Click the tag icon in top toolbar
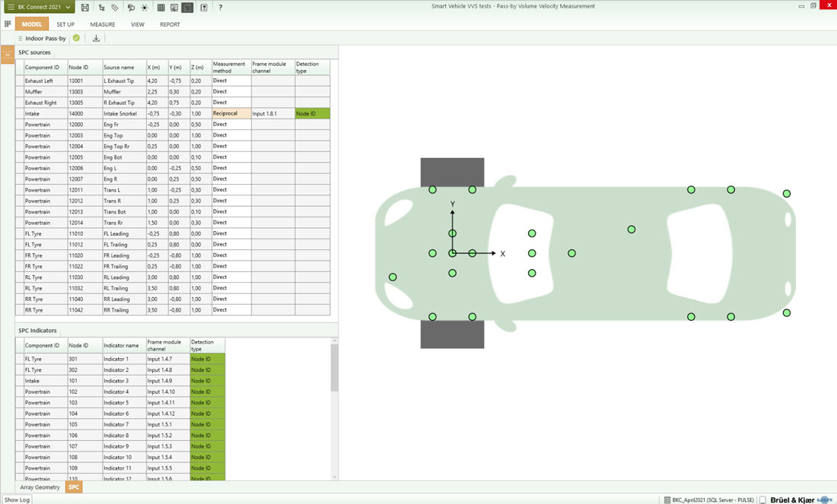Screen dimensions: 837x504 (115, 7)
